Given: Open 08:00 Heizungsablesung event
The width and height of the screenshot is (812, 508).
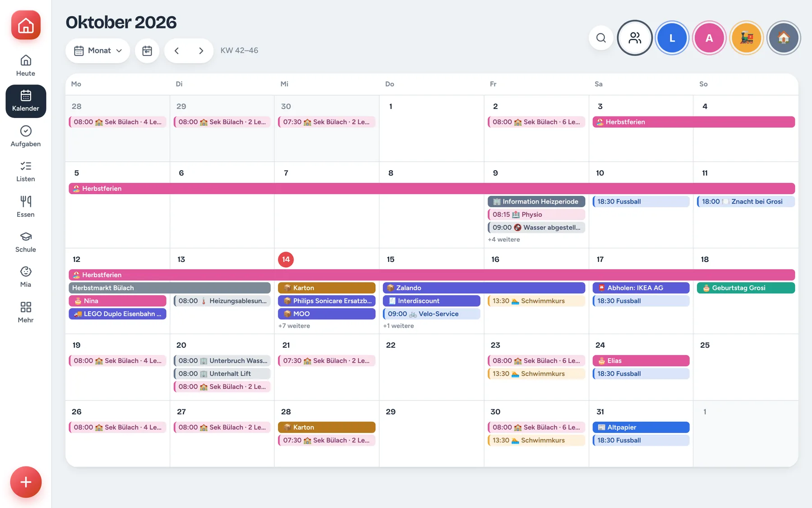Looking at the screenshot, I should 222,301.
